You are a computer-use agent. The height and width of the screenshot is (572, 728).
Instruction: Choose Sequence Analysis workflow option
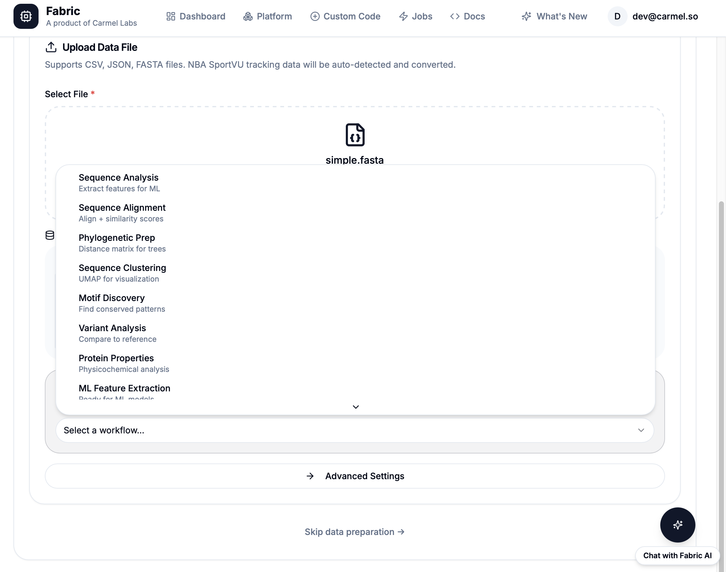click(x=356, y=183)
